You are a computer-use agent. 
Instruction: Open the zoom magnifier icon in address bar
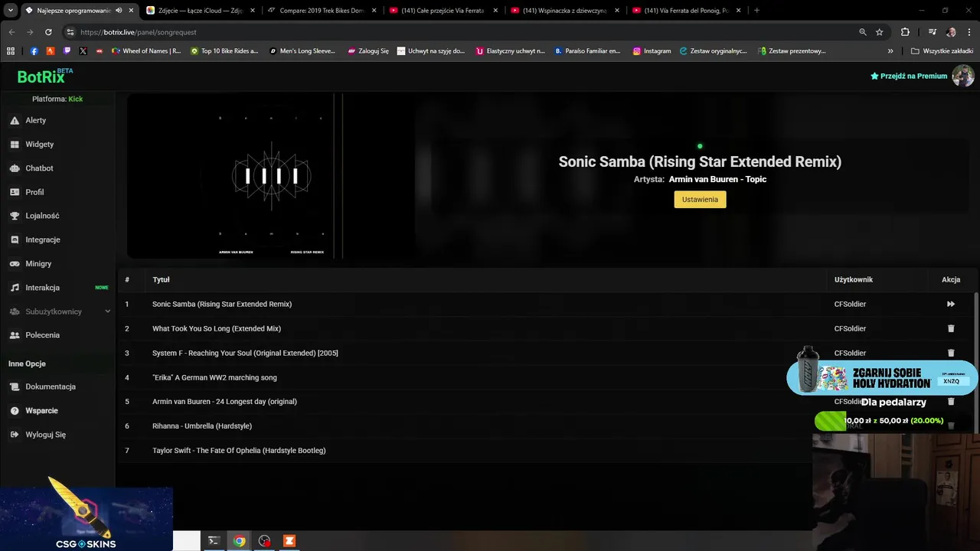[863, 32]
